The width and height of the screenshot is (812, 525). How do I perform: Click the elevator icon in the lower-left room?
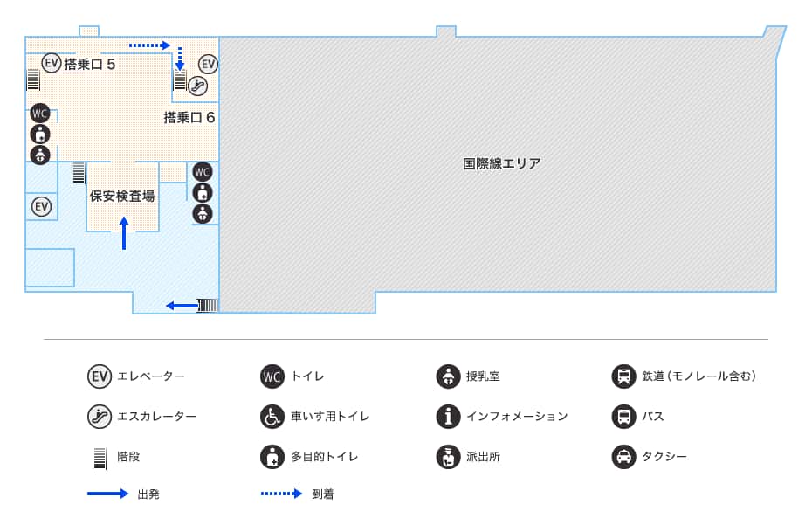coord(41,206)
